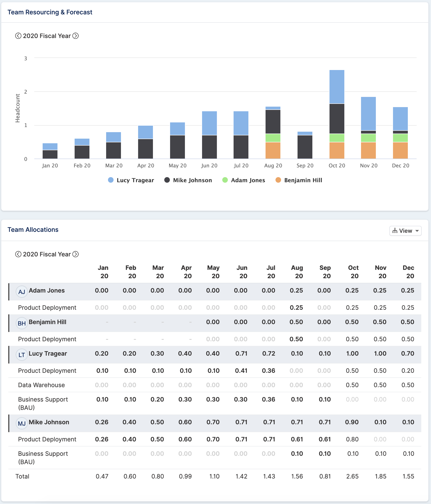Click Lucy Tragear LT avatar icon
431x504 pixels.
pyautogui.click(x=22, y=355)
